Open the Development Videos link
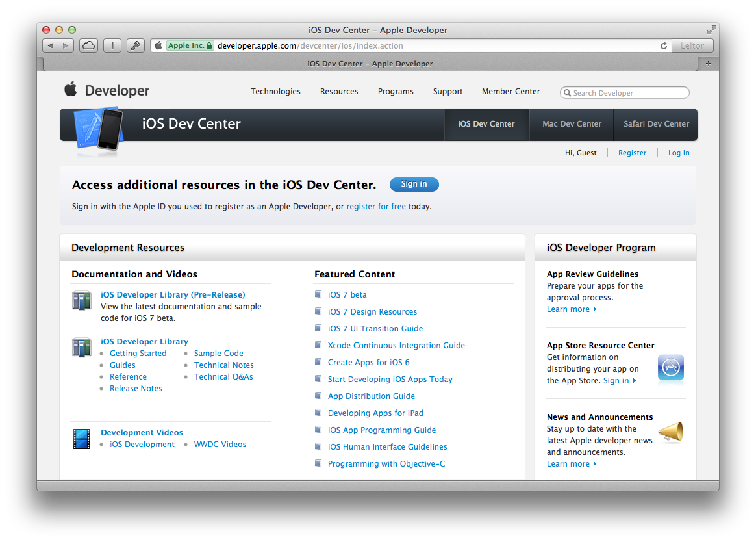This screenshot has height=542, width=756. coord(142,432)
